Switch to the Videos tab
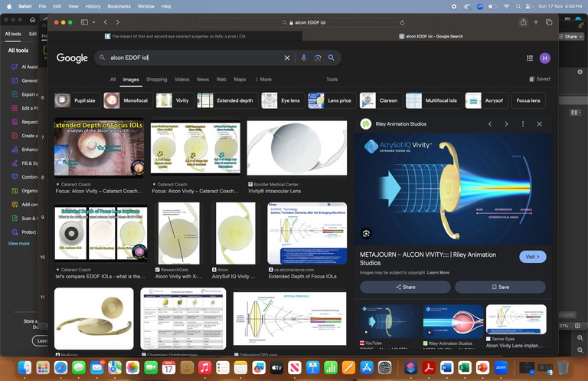This screenshot has width=588, height=381. pos(182,80)
